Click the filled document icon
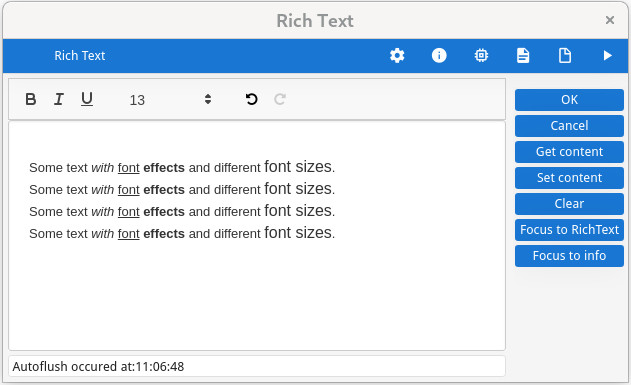631x385 pixels. (x=523, y=56)
